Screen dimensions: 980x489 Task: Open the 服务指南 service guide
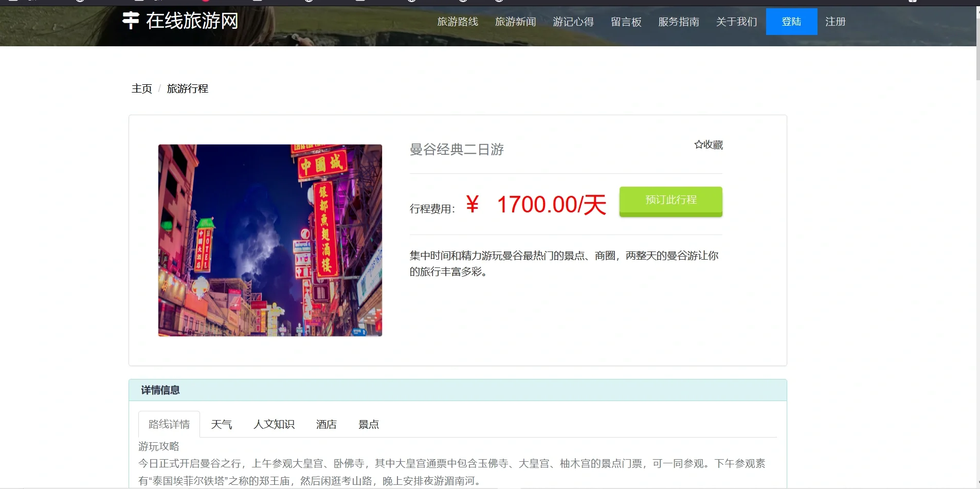pos(678,22)
